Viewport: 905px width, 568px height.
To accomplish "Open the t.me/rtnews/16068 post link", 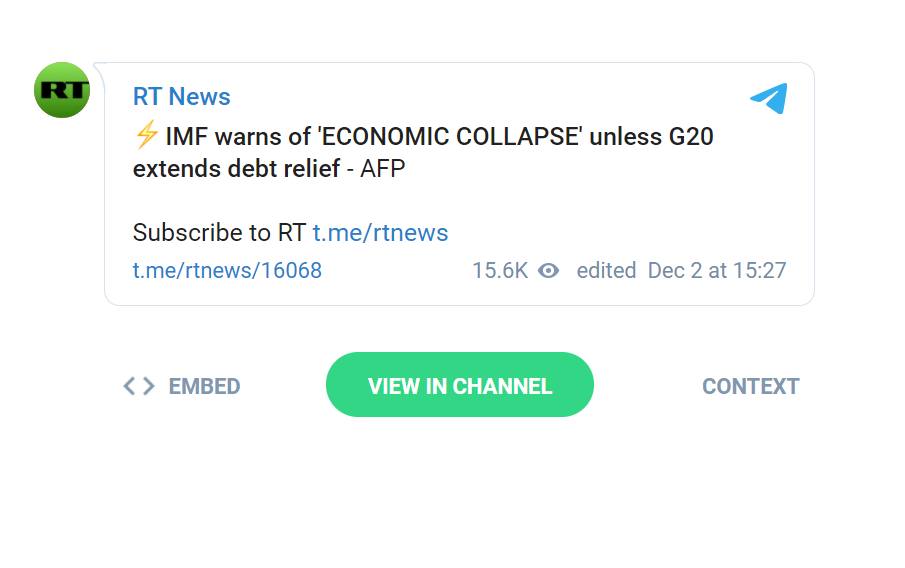I will (x=227, y=270).
